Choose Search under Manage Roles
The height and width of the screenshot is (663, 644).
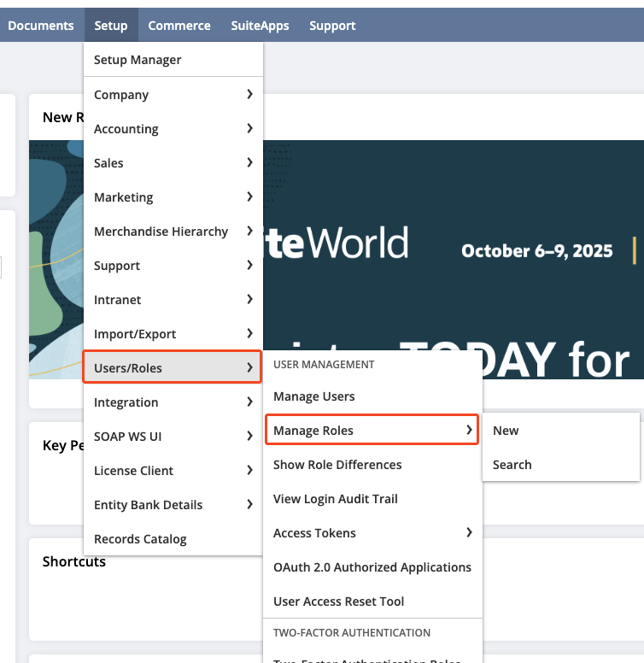point(512,465)
